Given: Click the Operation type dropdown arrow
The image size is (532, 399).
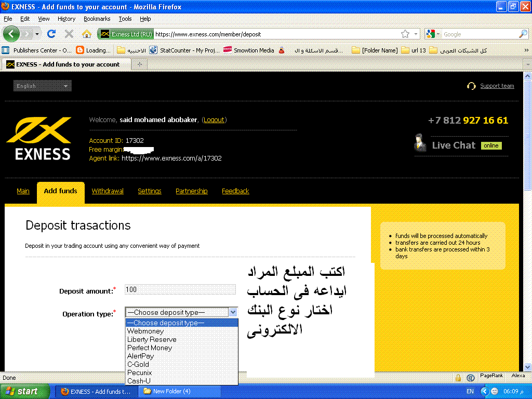Looking at the screenshot, I should (x=233, y=312).
